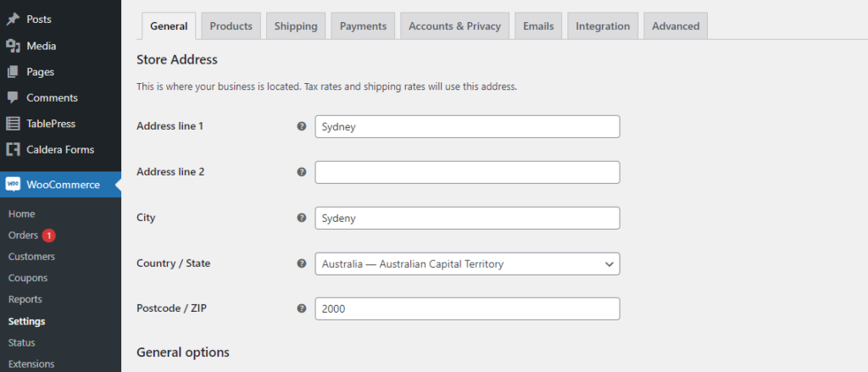The image size is (868, 372).
Task: Click the 'Address line 1' label
Action: (x=170, y=126)
